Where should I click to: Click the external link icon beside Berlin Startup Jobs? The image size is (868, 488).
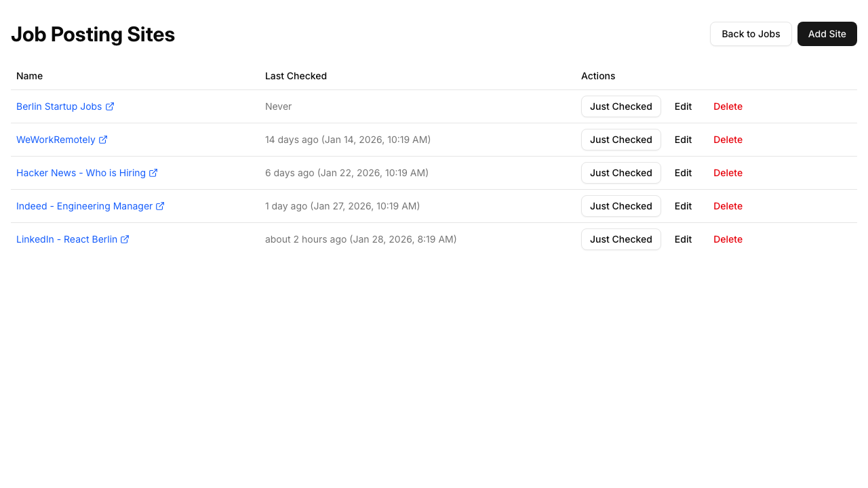tap(110, 106)
